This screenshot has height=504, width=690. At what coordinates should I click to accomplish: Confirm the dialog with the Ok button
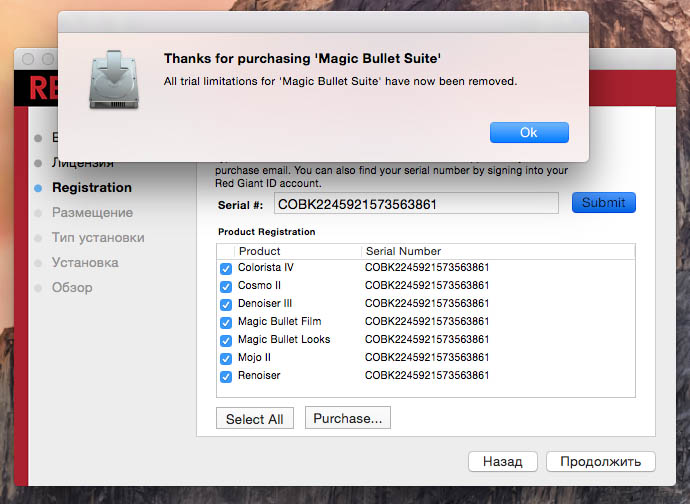pyautogui.click(x=529, y=132)
